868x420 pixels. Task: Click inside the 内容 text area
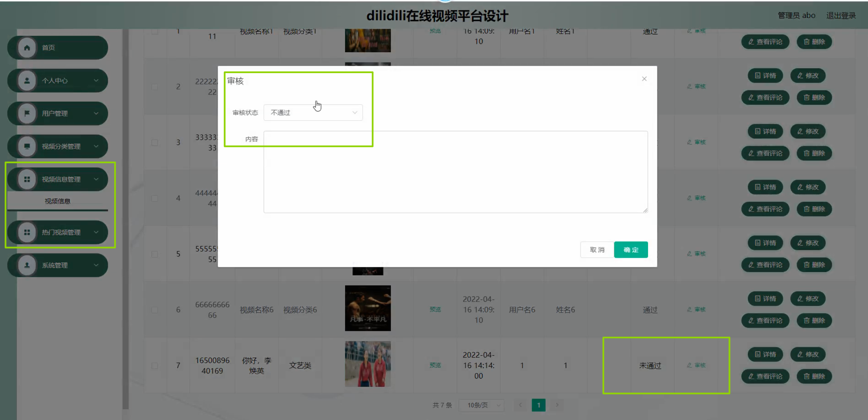pos(455,172)
